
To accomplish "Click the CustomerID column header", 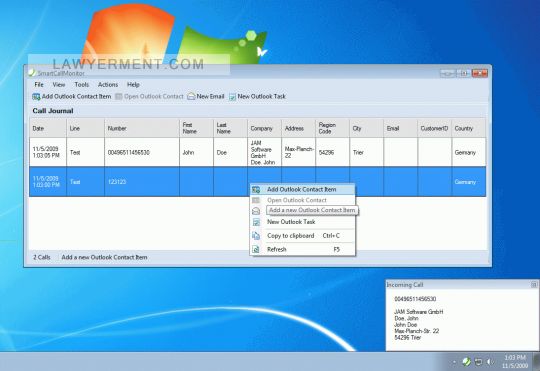I will 434,128.
